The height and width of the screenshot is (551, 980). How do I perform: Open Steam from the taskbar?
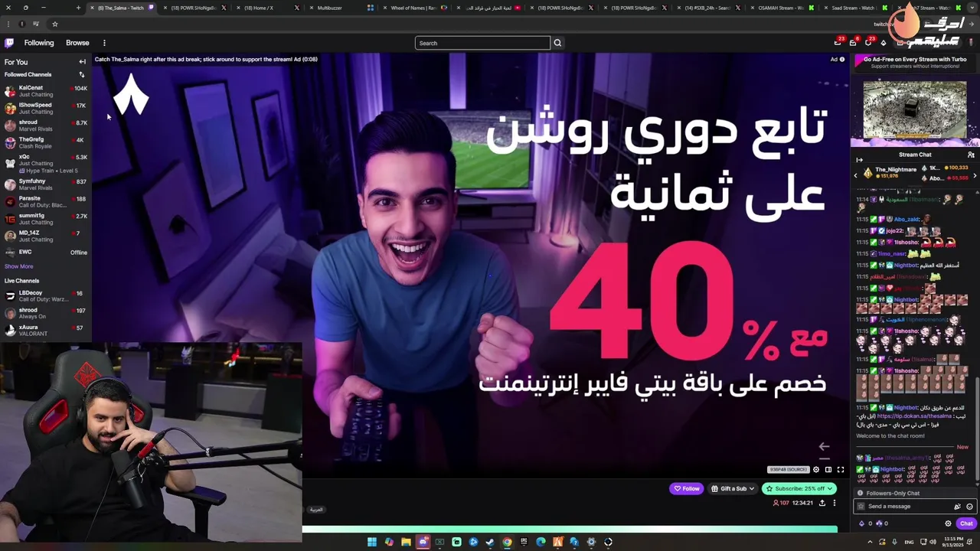point(490,542)
